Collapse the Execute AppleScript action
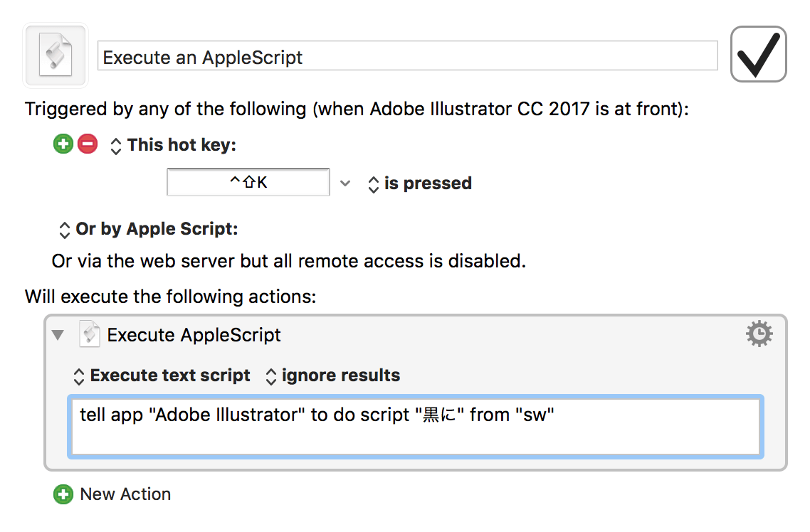 (x=58, y=335)
